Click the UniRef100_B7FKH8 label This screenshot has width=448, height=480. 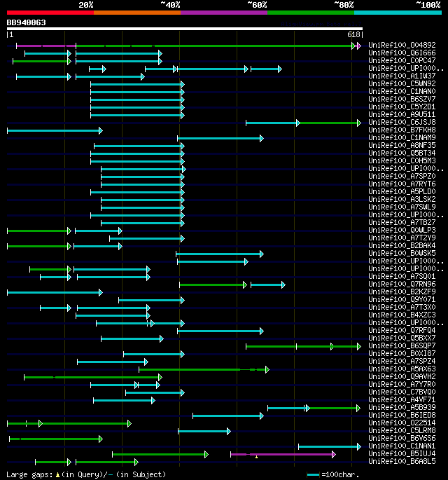coord(402,130)
